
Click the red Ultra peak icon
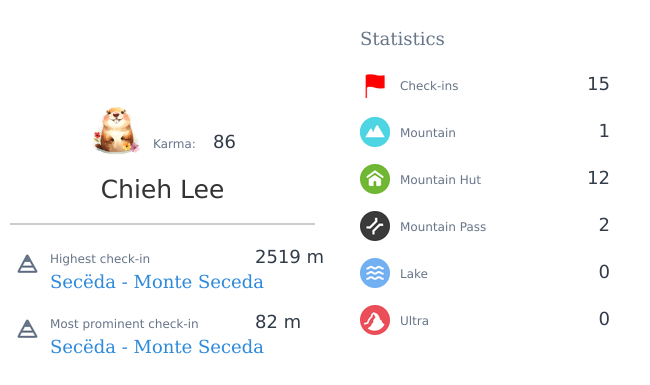pos(375,320)
